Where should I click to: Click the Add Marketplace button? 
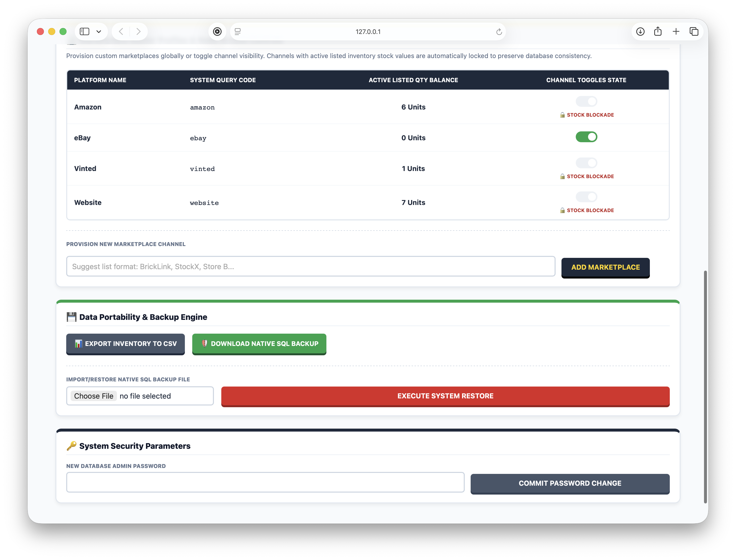tap(605, 267)
